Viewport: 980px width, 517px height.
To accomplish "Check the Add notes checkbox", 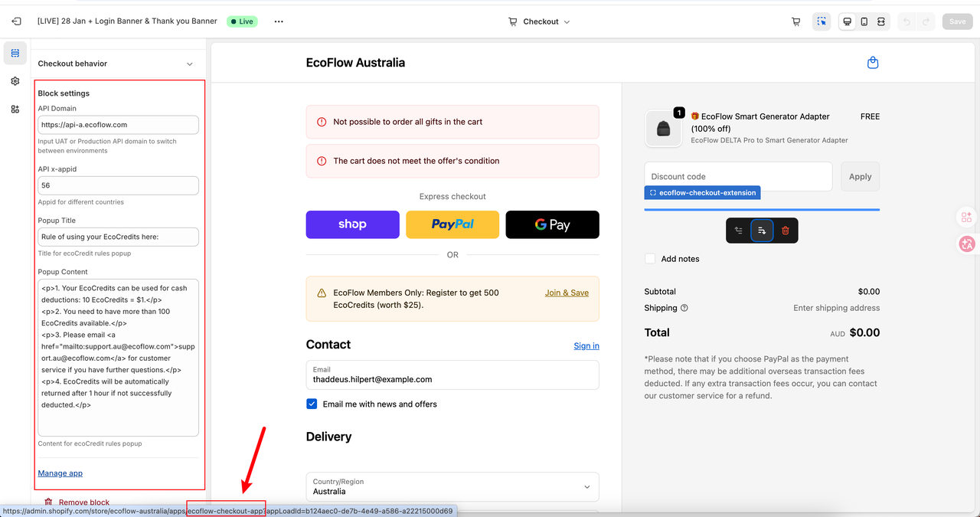I will click(650, 259).
